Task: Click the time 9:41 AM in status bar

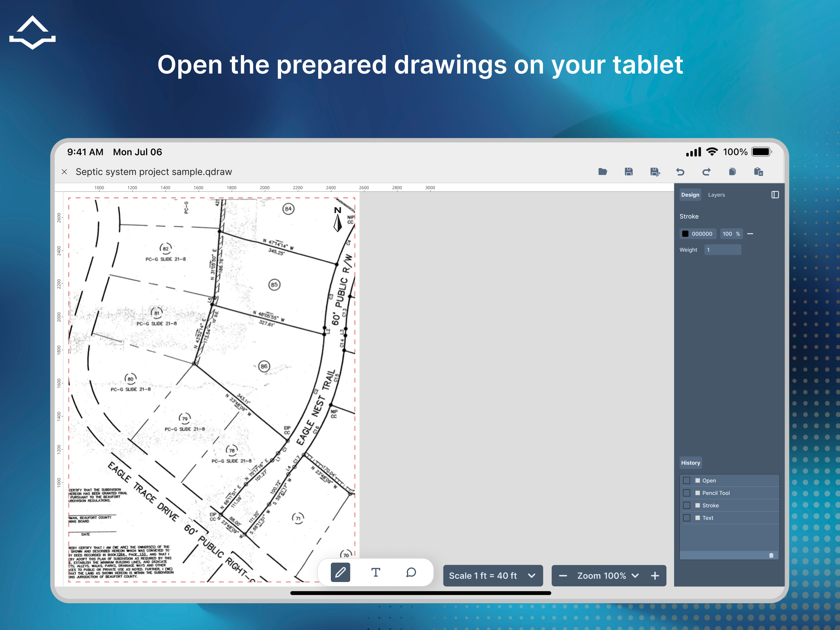Action: (x=85, y=152)
